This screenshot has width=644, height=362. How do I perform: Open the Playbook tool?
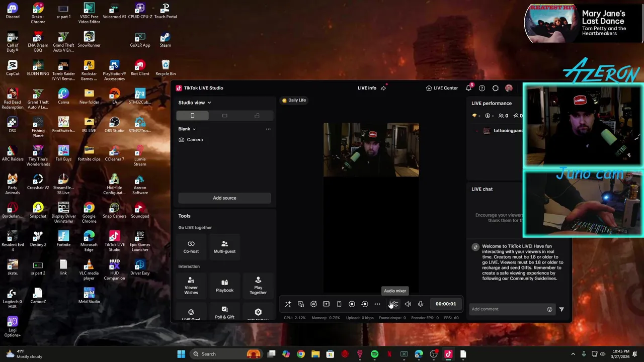click(x=224, y=286)
